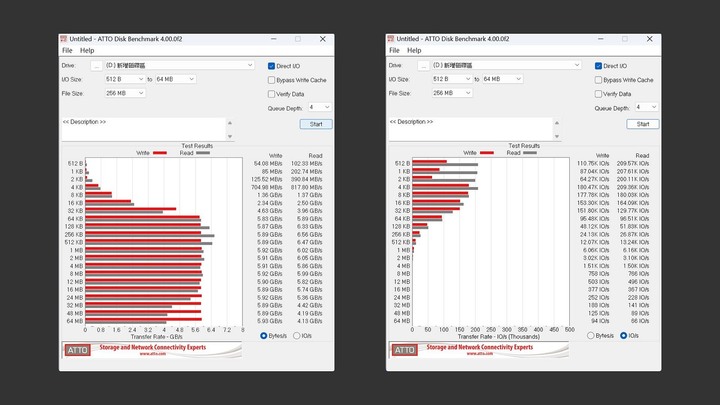Image resolution: width=720 pixels, height=405 pixels.
Task: Click gray Read legend swatch, left window
Action: pos(203,153)
